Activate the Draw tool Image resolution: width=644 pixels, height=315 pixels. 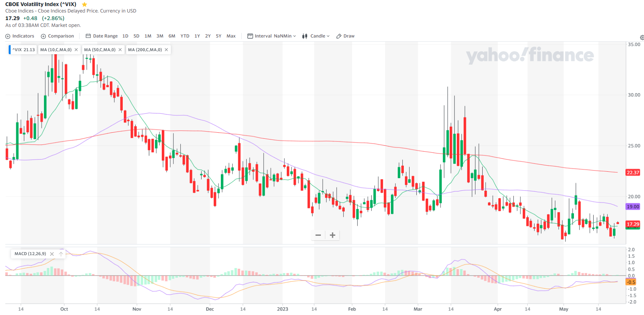pyautogui.click(x=345, y=36)
